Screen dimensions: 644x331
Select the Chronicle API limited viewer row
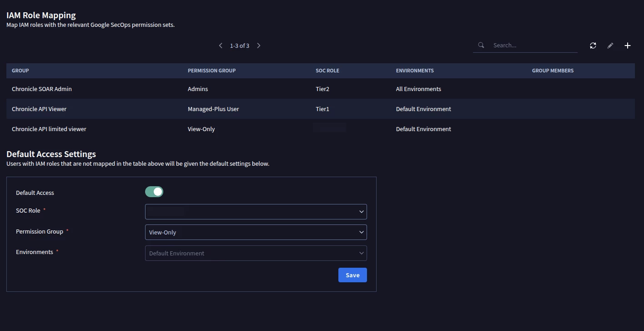point(321,129)
